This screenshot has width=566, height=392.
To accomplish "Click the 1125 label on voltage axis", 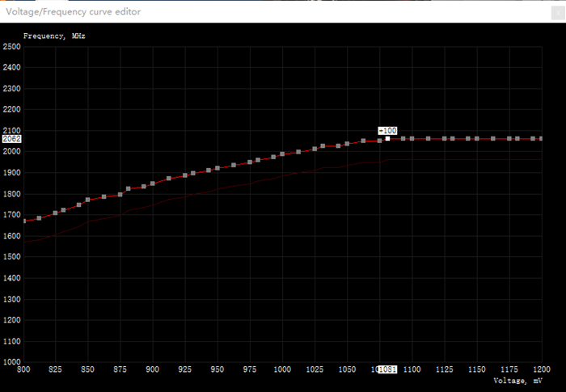I will (x=445, y=369).
